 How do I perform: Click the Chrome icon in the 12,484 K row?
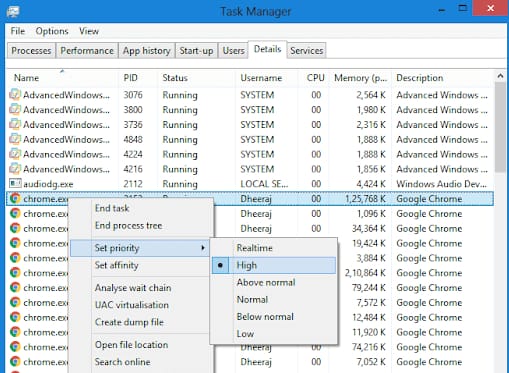point(15,317)
